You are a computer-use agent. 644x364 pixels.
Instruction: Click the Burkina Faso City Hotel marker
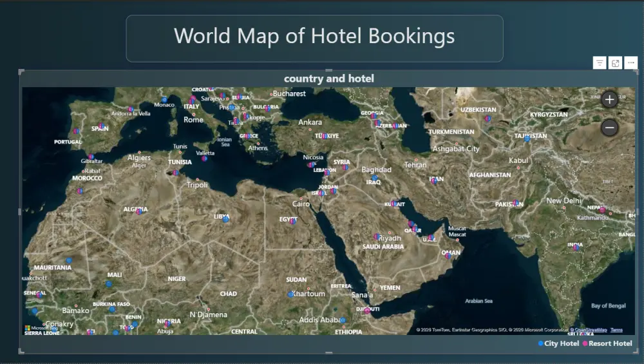(x=112, y=309)
